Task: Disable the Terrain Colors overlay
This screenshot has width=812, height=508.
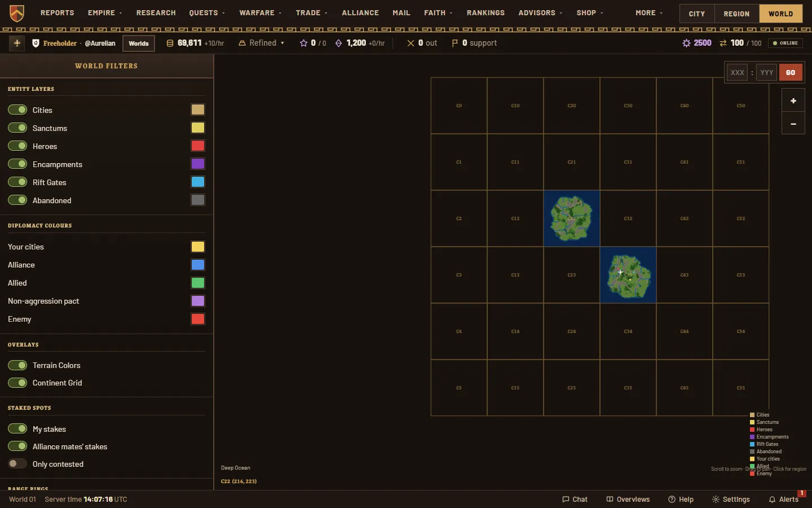Action: pos(17,365)
